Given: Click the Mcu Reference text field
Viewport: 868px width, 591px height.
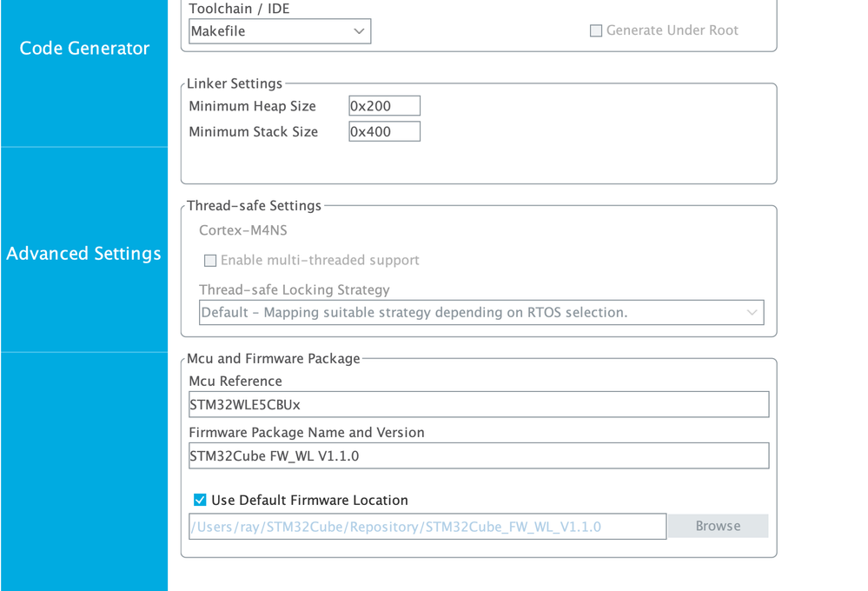Looking at the screenshot, I should pos(479,404).
